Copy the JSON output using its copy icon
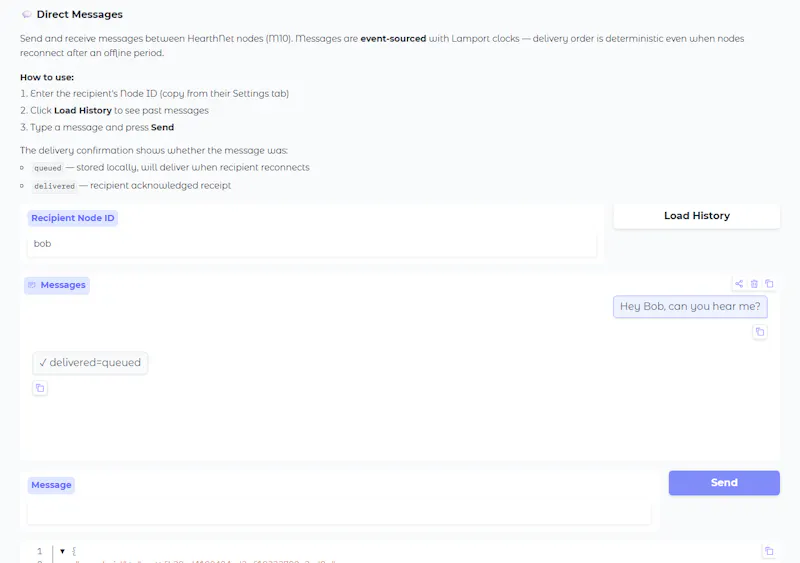800x563 pixels. pos(769,551)
